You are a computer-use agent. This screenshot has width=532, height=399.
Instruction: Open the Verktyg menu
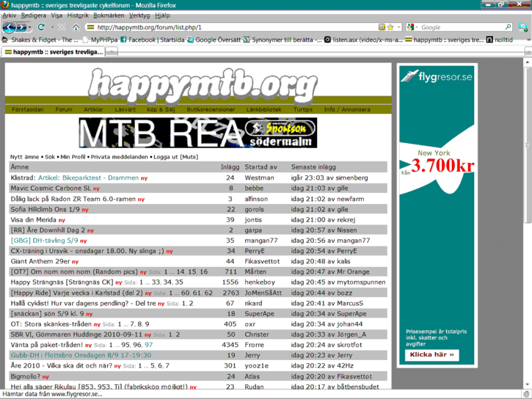139,15
